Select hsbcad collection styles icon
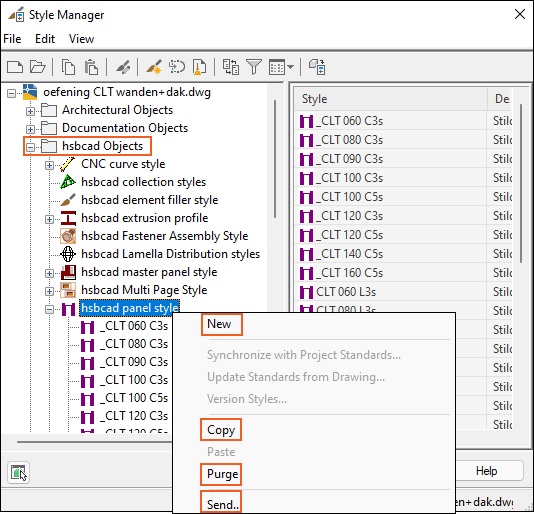534x514 pixels. click(68, 182)
